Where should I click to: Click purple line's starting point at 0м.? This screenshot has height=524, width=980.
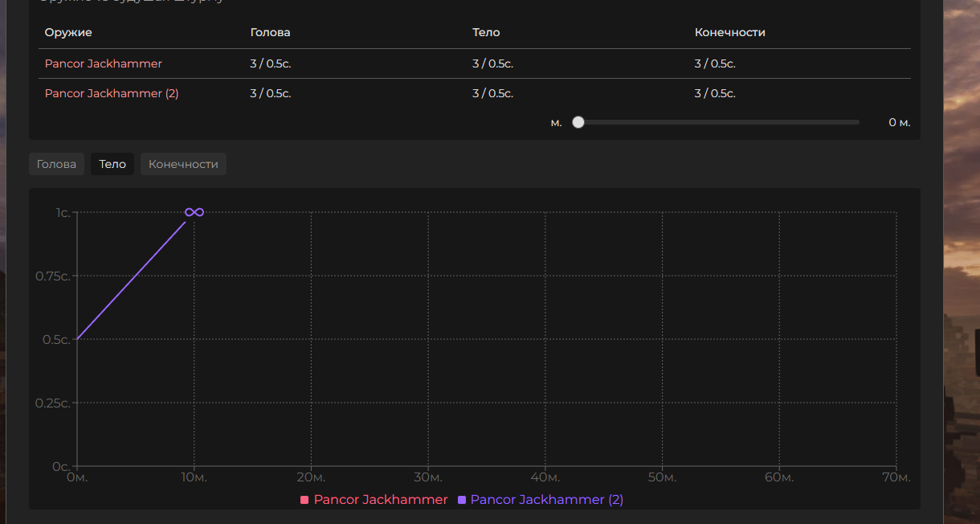click(78, 339)
